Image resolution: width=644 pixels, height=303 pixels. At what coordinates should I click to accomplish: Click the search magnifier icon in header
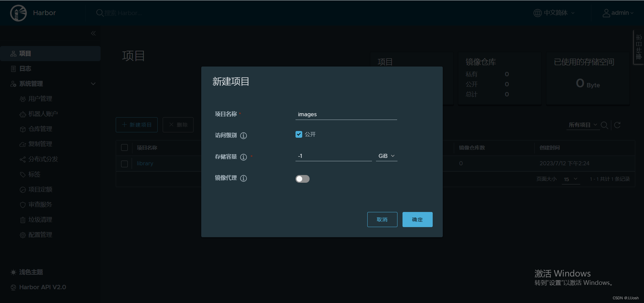point(100,13)
